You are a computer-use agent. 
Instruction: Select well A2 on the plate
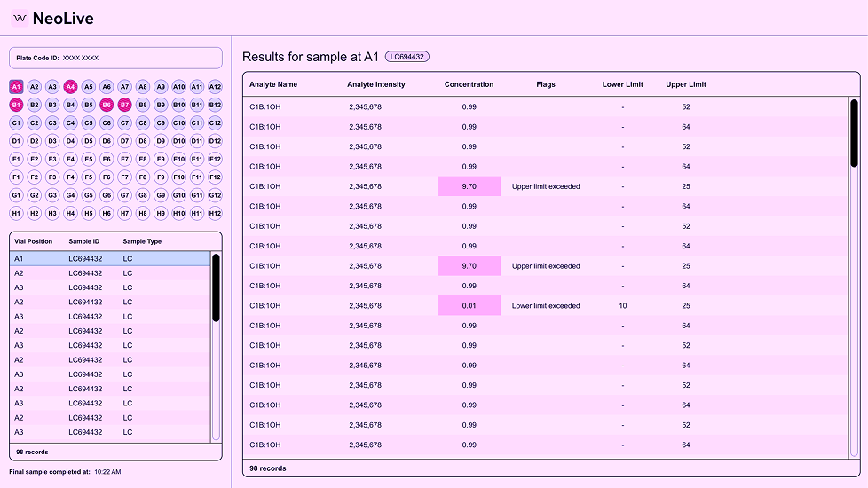pyautogui.click(x=35, y=87)
